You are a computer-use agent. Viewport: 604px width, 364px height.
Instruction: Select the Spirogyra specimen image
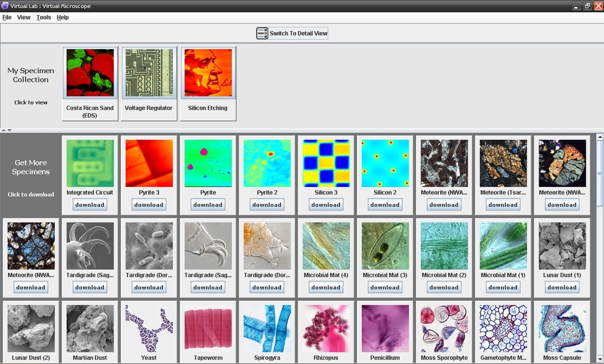(267, 328)
